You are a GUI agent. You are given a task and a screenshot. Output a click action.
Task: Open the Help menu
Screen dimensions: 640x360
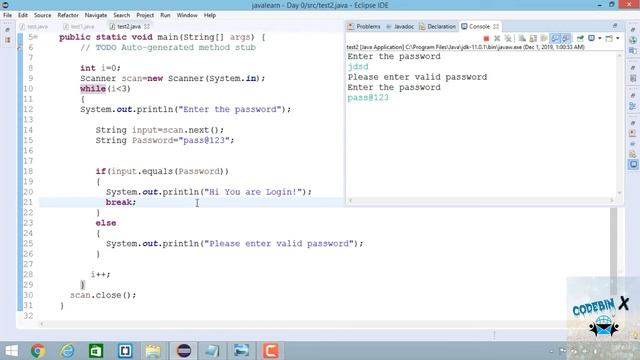point(210,15)
